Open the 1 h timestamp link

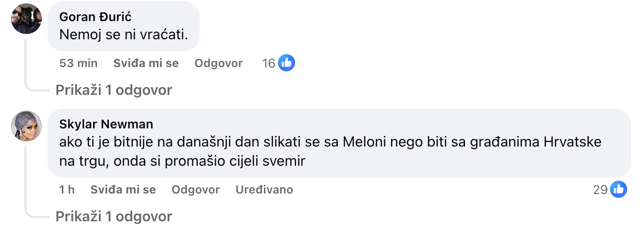point(67,190)
